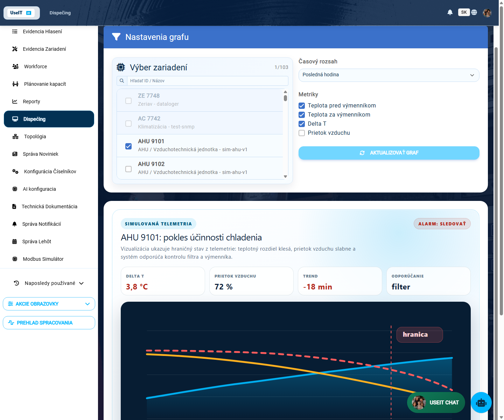Click the Prietok vzduchu 72 % card
Screen dimensions: 504x420
tap(251, 281)
